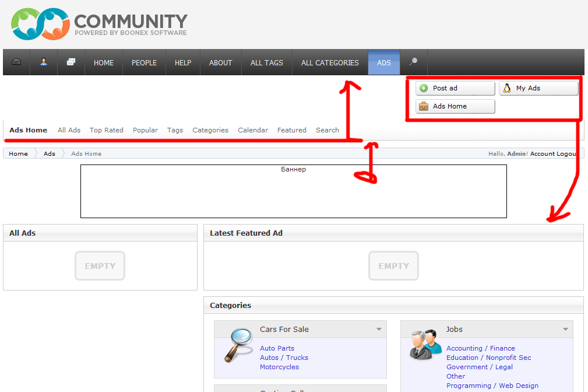Open the Calendar section tab

[252, 130]
